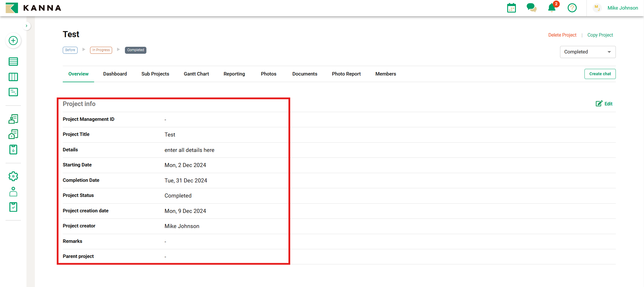Click the Delete Project link
The height and width of the screenshot is (287, 644).
click(562, 35)
